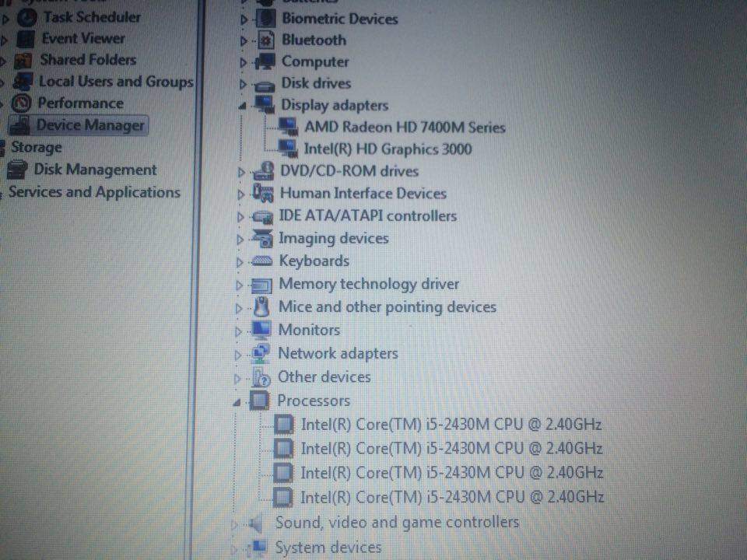Collapse the Processors node arrow

coord(237,403)
